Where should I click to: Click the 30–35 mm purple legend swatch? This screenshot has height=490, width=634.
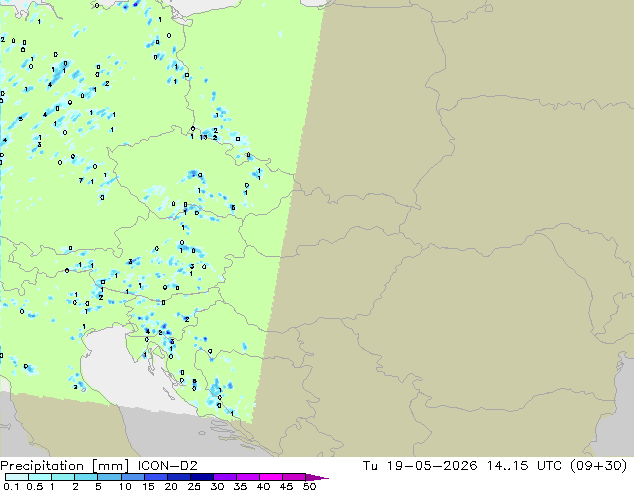(224, 477)
